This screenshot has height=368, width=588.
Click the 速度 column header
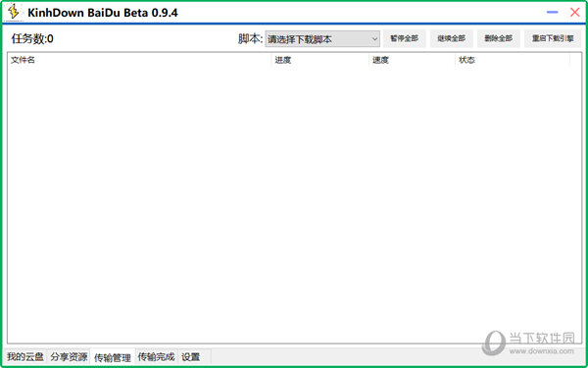[x=413, y=60]
